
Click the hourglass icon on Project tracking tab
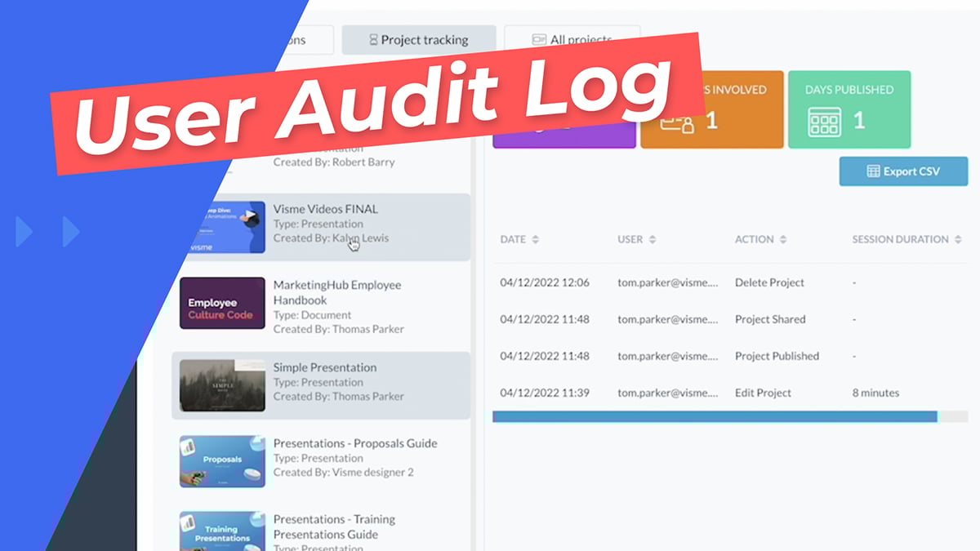(x=374, y=39)
